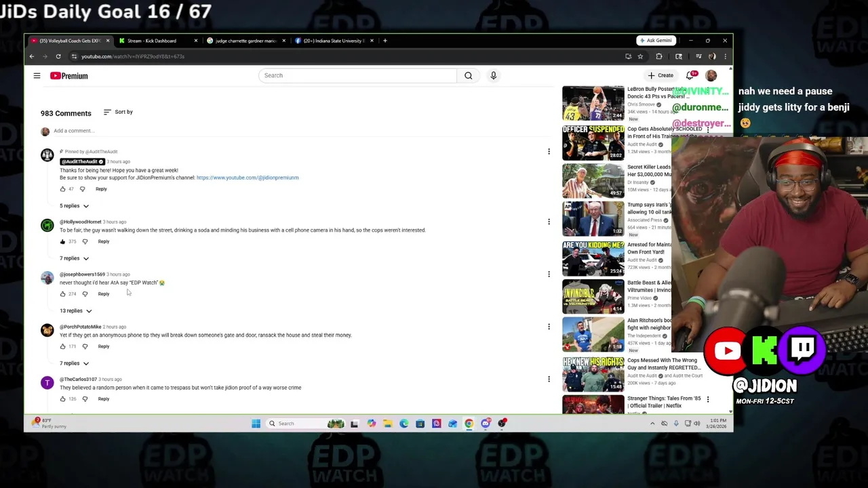Image resolution: width=868 pixels, height=488 pixels.
Task: Open the YouTube account avatar menu
Action: point(711,75)
